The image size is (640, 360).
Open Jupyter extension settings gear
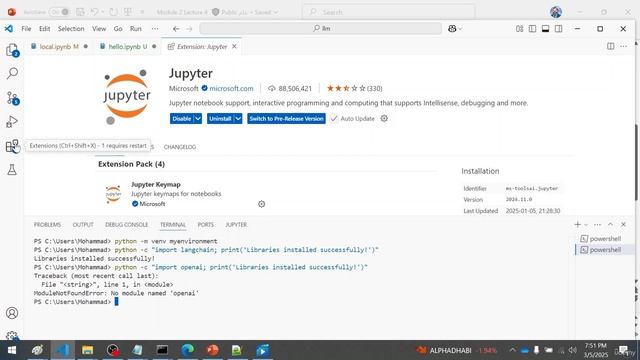tap(384, 118)
